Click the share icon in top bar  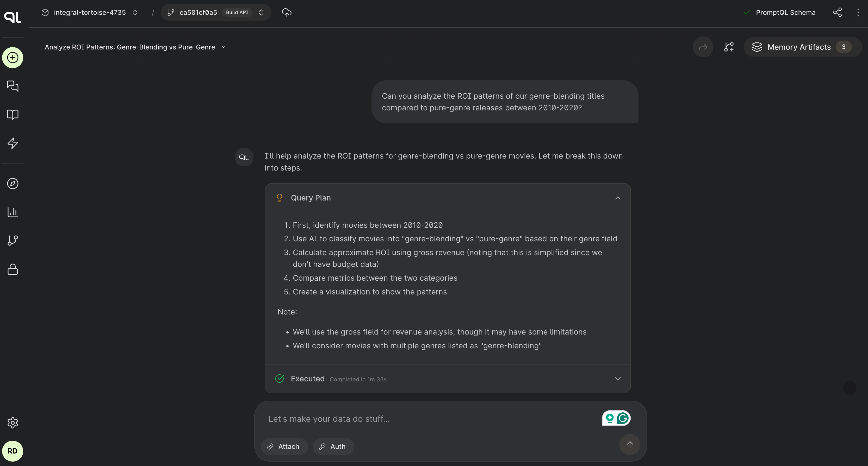pos(837,12)
